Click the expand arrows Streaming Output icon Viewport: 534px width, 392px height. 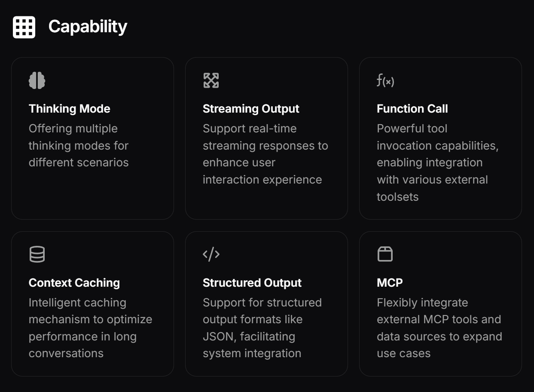coord(211,80)
